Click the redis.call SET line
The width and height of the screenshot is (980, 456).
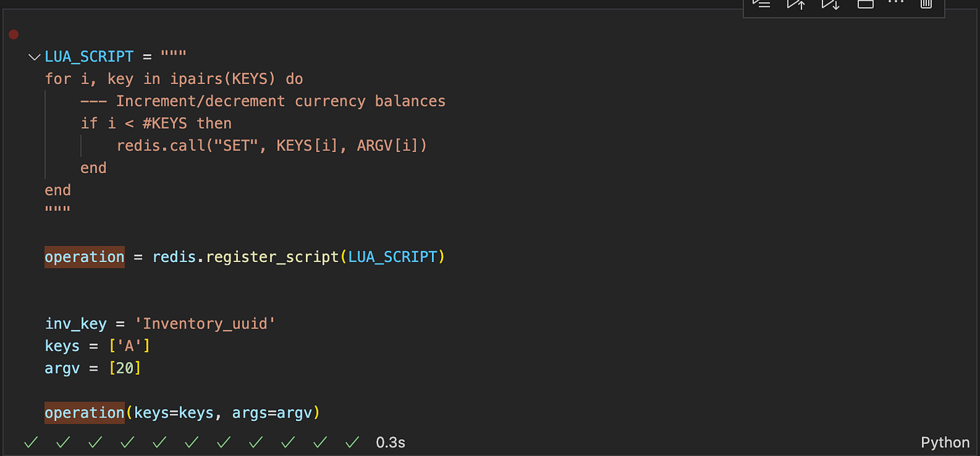pyautogui.click(x=272, y=146)
